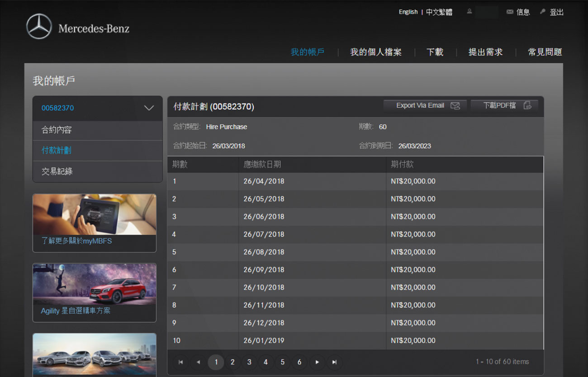
Task: Select page 5 in pagination
Action: tap(282, 362)
